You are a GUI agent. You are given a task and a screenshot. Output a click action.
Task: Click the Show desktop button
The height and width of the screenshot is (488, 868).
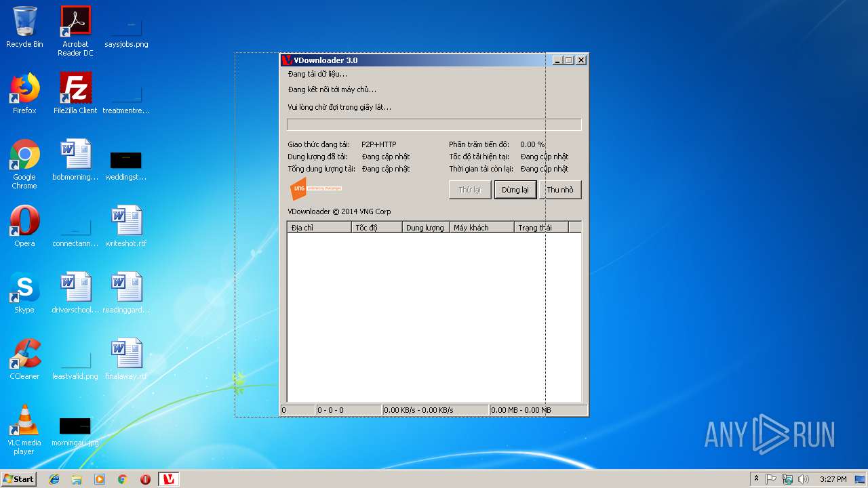coord(861,479)
